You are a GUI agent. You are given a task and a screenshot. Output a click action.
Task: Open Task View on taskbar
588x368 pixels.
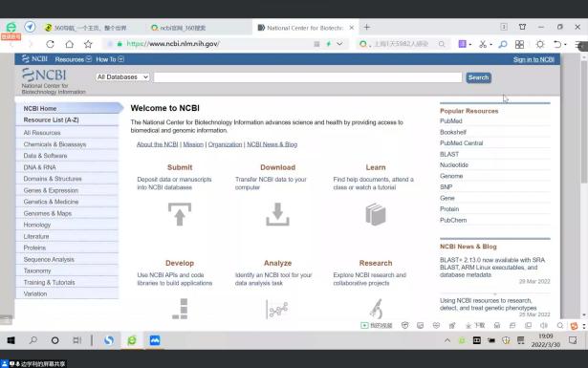coord(76,340)
